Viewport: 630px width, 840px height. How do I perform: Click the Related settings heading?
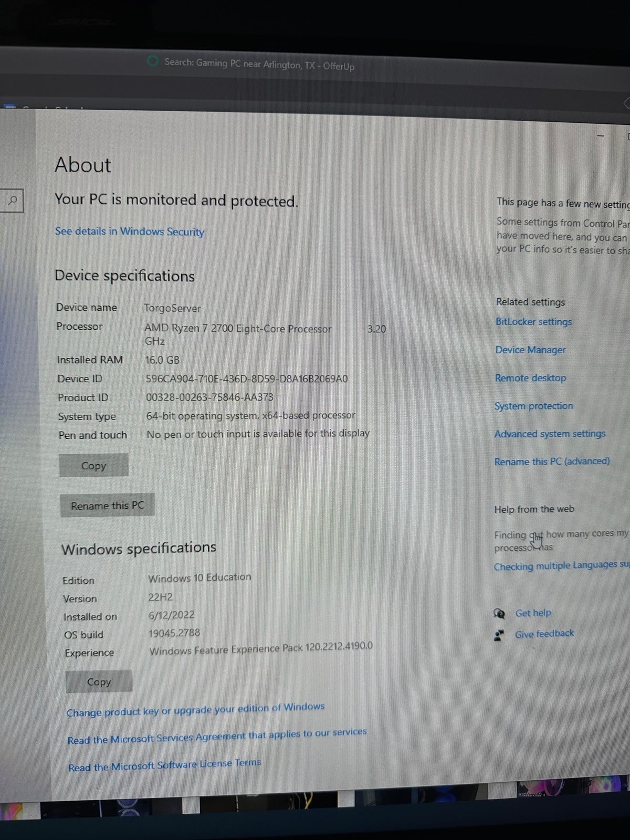pyautogui.click(x=530, y=302)
